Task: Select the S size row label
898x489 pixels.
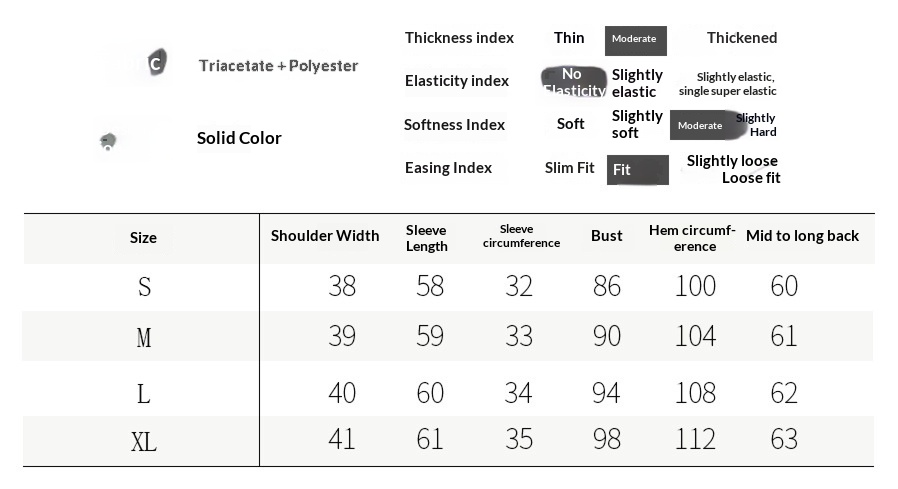Action: pos(144,287)
